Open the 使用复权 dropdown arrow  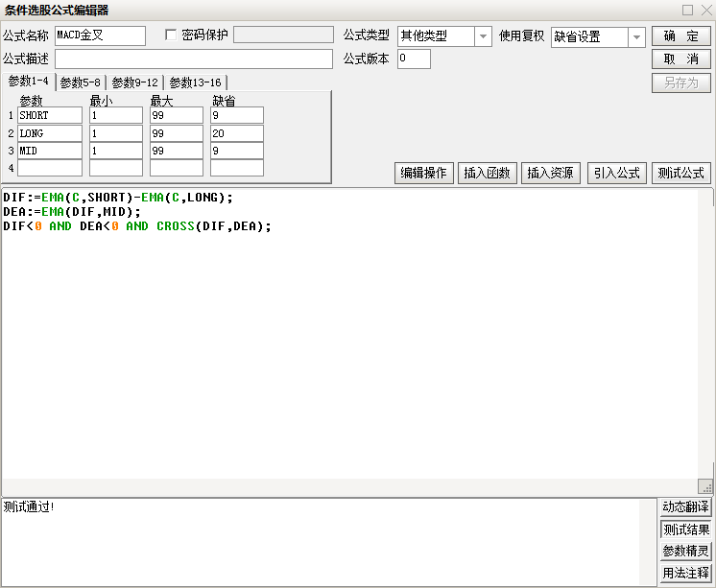tap(636, 37)
